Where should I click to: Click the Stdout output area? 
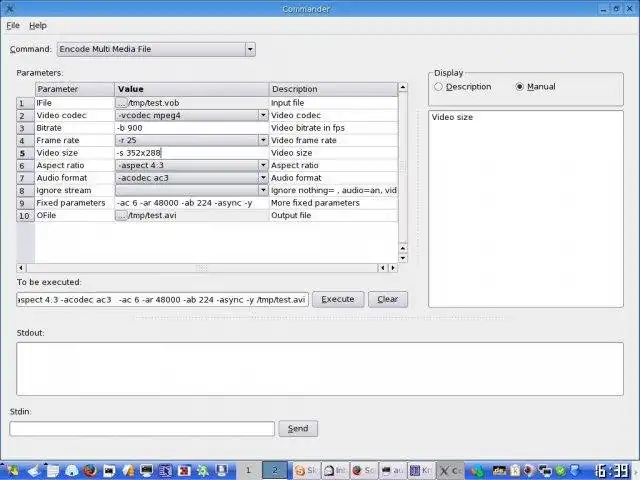click(320, 369)
